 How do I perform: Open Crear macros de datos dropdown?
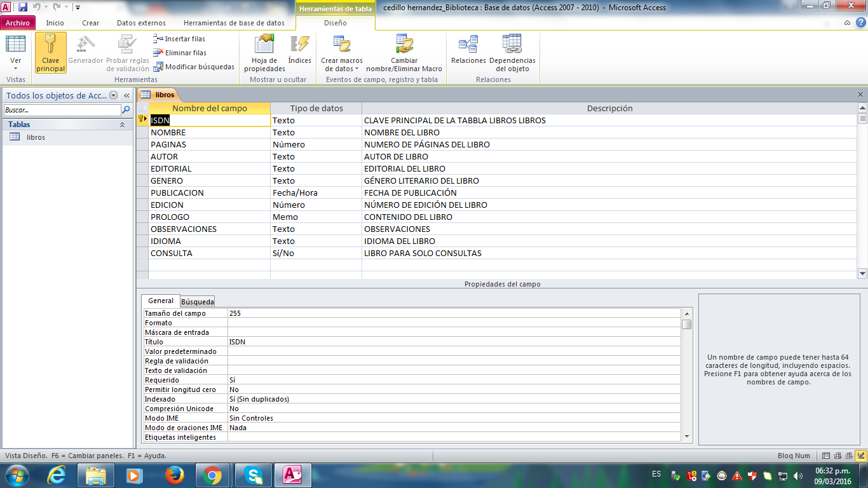tap(342, 65)
